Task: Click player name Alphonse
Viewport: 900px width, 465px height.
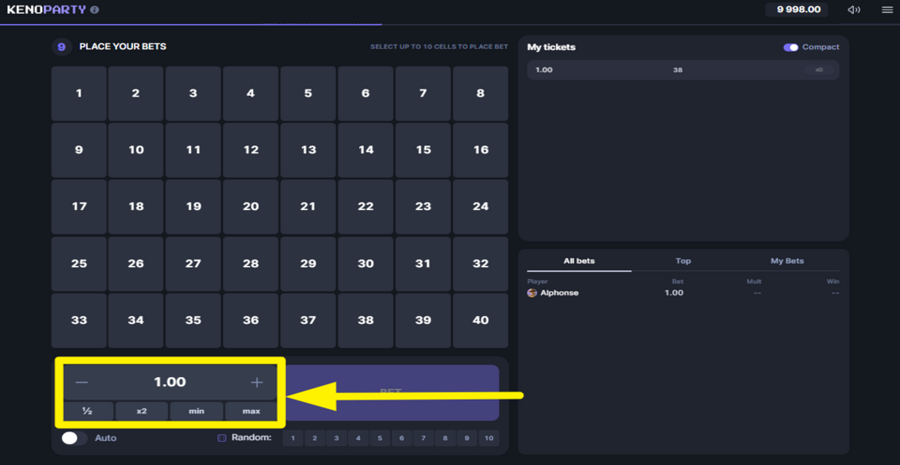Action: coord(560,293)
